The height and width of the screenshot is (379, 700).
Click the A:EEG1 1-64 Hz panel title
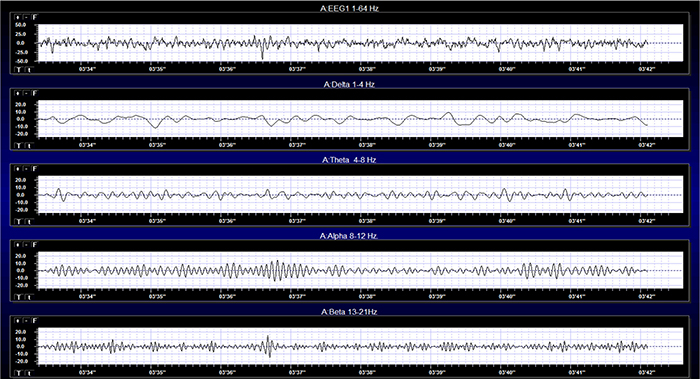point(349,8)
